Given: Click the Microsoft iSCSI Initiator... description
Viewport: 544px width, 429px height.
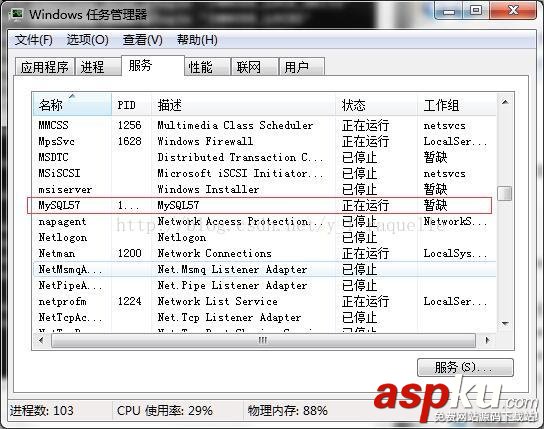Looking at the screenshot, I should [240, 173].
